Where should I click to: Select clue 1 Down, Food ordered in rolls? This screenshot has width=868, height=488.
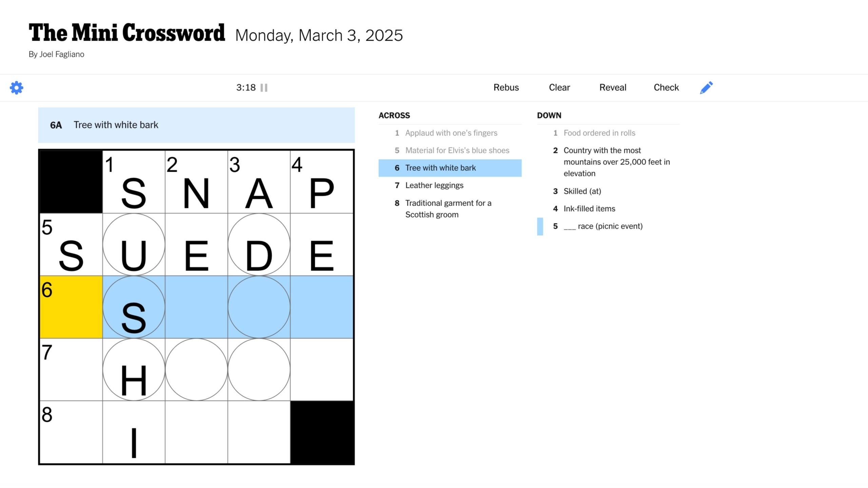coord(599,133)
